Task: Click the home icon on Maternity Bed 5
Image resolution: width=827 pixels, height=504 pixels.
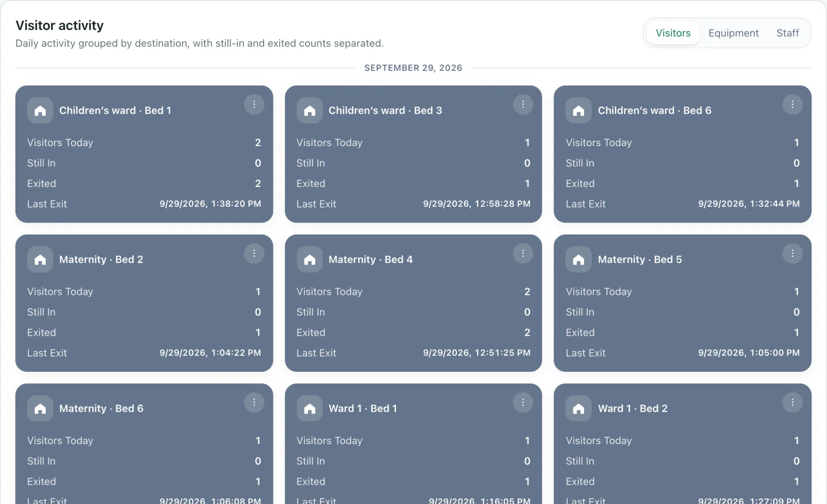Action: click(579, 260)
